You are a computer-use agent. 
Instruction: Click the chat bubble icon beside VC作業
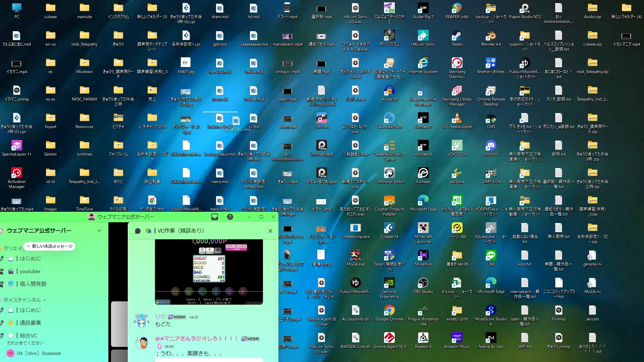tap(138, 231)
